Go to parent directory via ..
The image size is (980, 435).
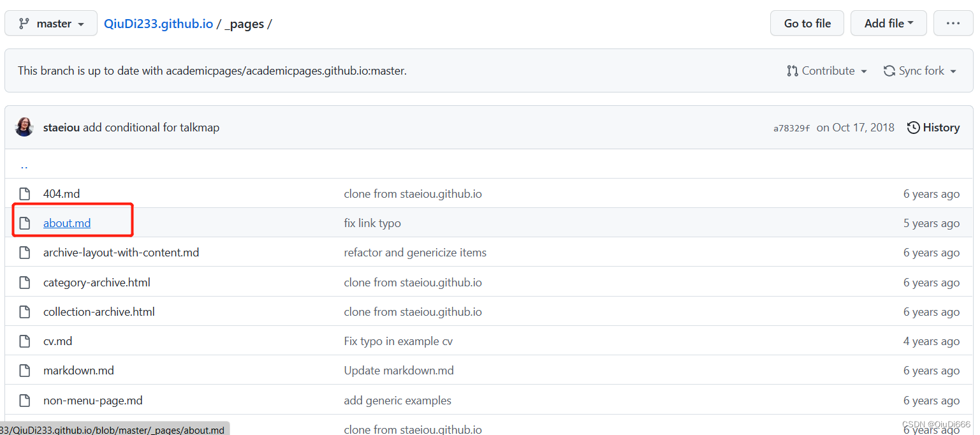click(x=24, y=165)
